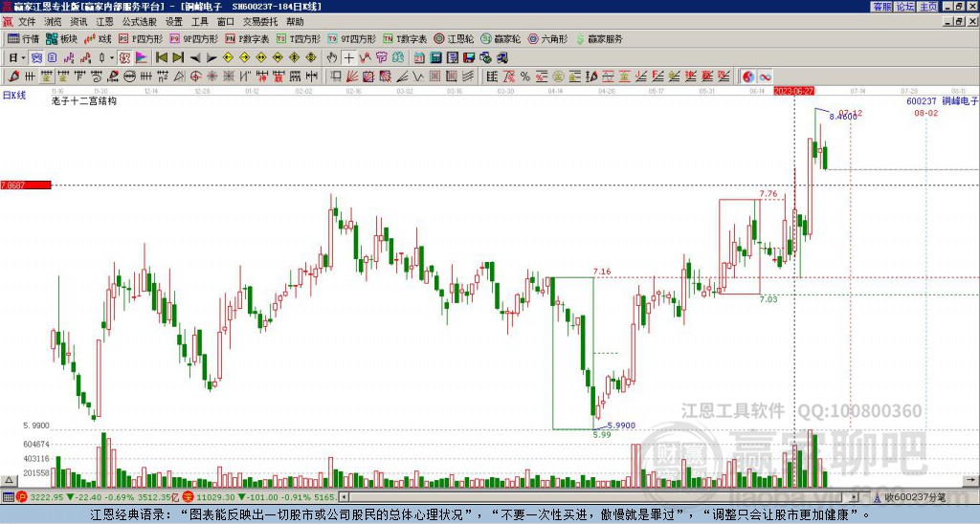
Task: Toggle the crosshair cursor tool
Action: [348, 58]
